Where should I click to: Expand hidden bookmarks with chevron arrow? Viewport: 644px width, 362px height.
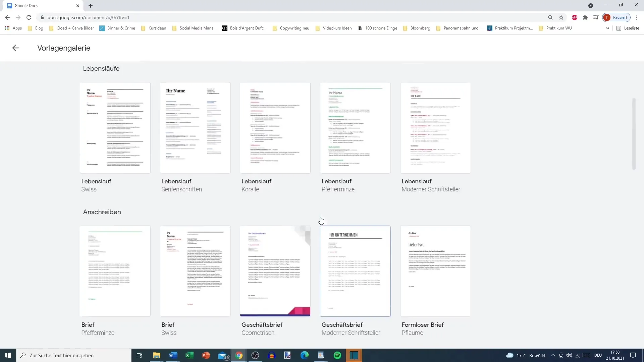click(608, 28)
